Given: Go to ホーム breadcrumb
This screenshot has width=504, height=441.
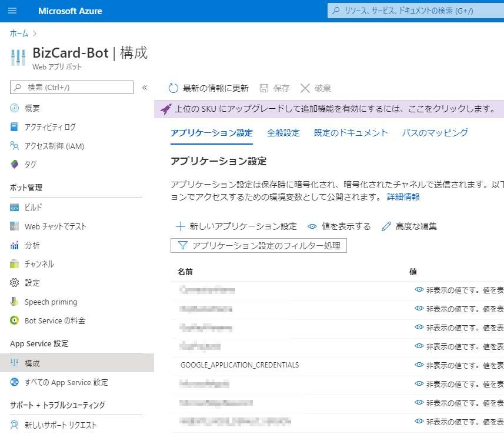Looking at the screenshot, I should (19, 33).
